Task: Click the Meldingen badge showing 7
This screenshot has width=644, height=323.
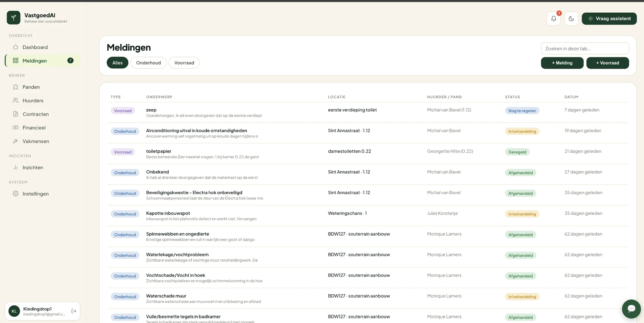Action: 71,61
